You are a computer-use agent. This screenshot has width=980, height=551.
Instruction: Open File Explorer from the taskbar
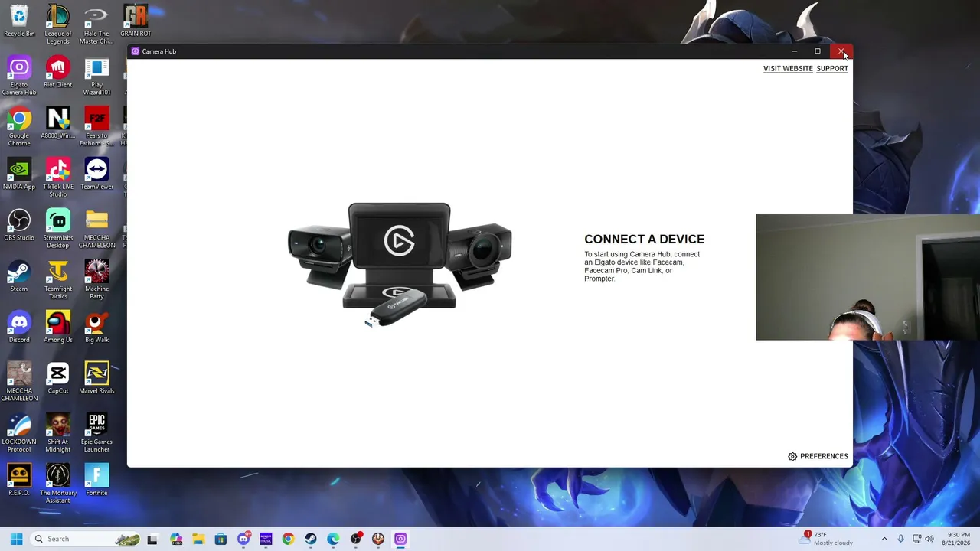pyautogui.click(x=198, y=539)
